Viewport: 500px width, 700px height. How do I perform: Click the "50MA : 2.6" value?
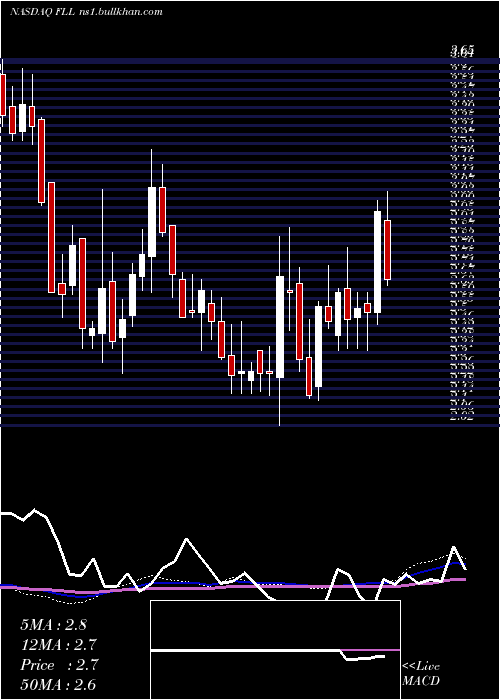[x=58, y=685]
